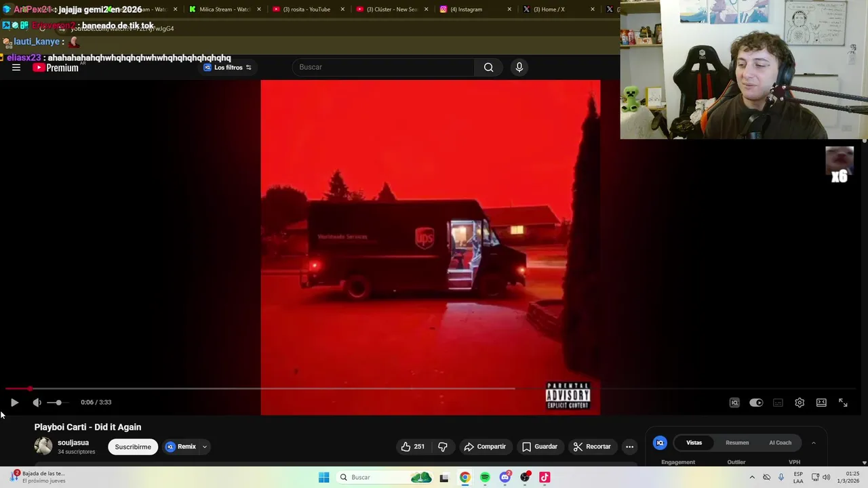Open Spotify from the taskbar
Screen dimensions: 868x488
click(485, 478)
